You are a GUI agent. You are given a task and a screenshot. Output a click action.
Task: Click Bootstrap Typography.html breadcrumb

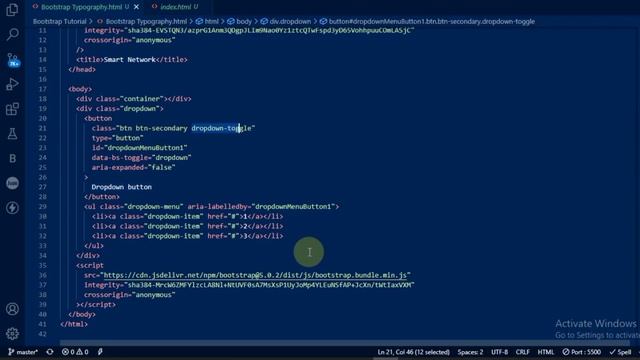point(142,21)
